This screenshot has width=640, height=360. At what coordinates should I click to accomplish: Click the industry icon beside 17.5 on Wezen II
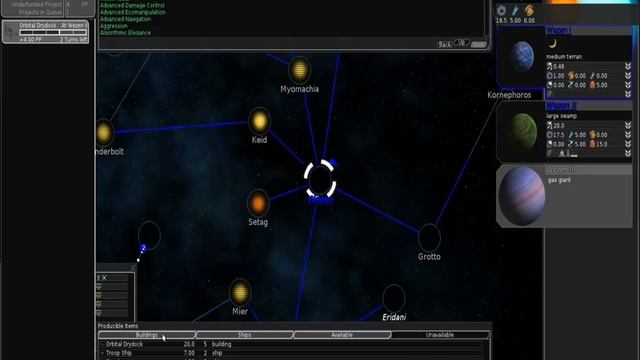(549, 135)
